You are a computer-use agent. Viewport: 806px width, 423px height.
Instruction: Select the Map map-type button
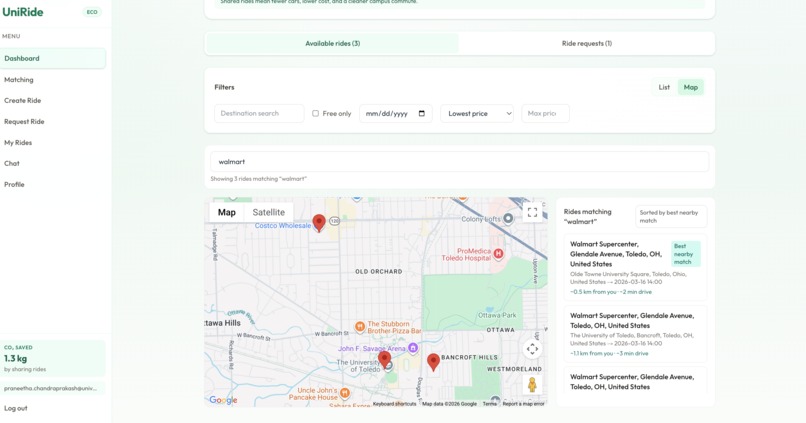pyautogui.click(x=226, y=212)
